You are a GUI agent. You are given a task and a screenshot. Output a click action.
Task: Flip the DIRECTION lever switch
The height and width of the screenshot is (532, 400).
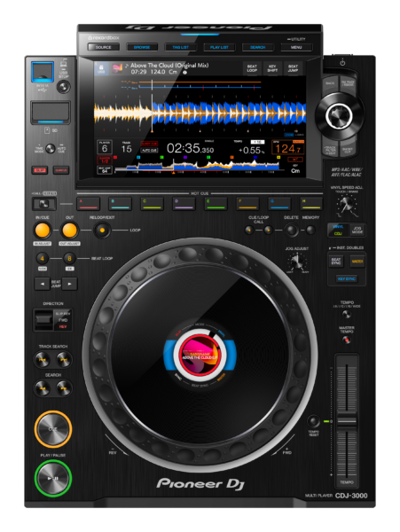[44, 319]
